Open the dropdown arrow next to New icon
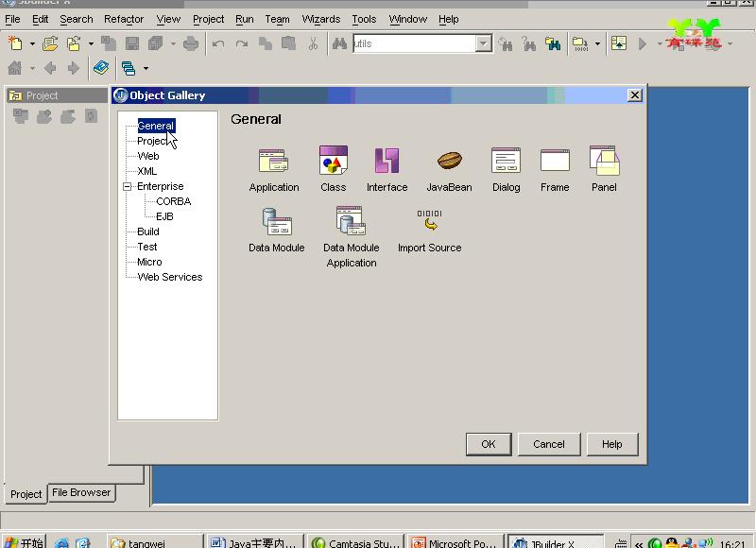This screenshot has height=548, width=756. (32, 43)
